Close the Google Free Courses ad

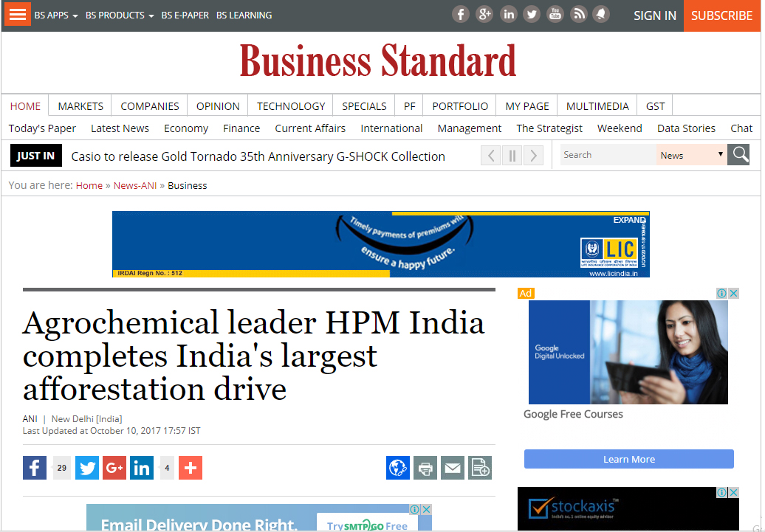(x=733, y=293)
